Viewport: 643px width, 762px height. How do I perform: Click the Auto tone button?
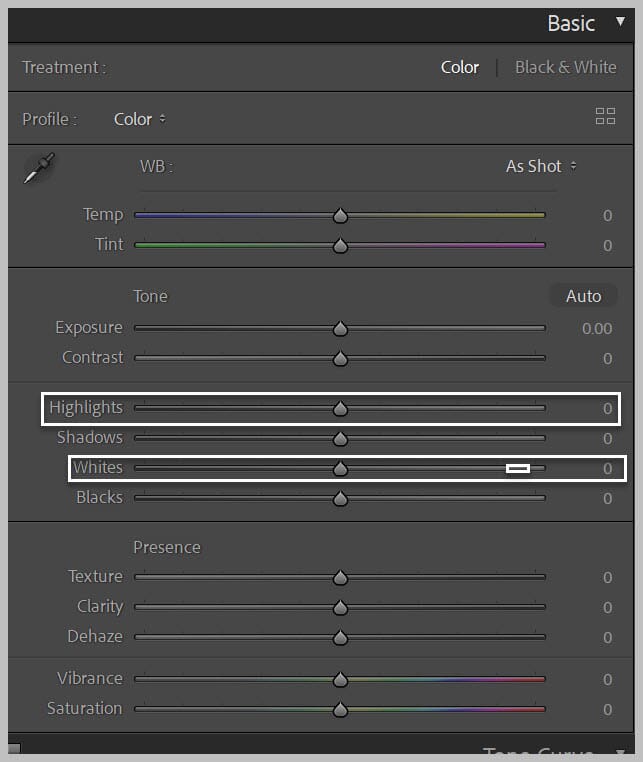[x=583, y=296]
